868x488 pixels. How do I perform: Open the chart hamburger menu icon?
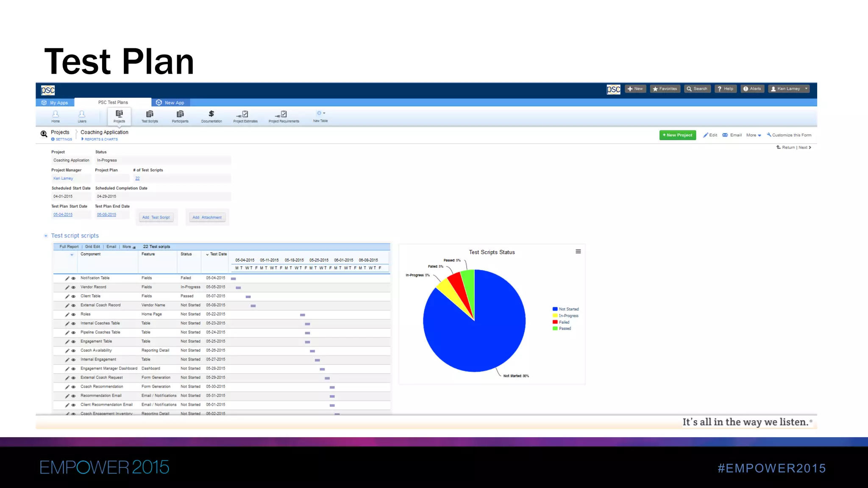point(578,252)
